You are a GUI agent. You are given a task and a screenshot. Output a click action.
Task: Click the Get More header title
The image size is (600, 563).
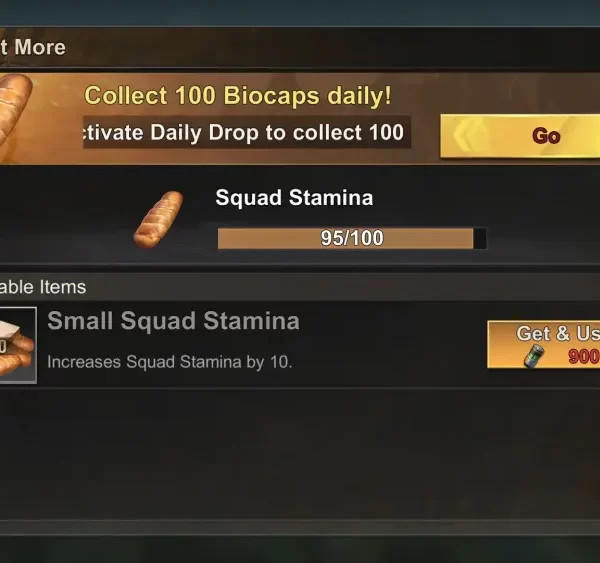pos(33,47)
